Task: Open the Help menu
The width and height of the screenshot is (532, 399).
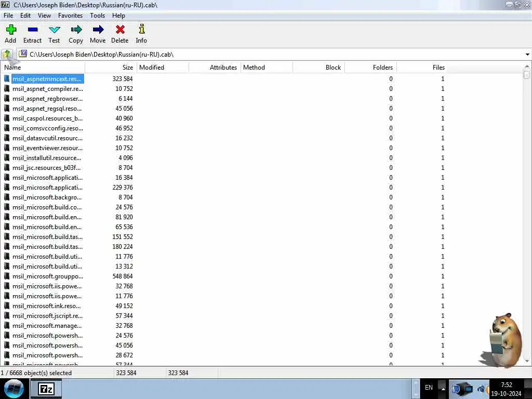Action: coord(119,16)
